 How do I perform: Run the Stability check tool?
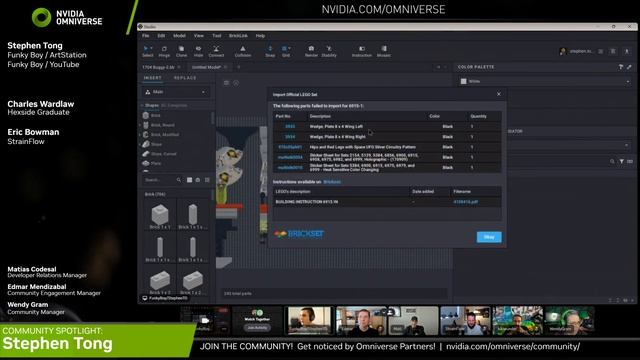click(x=329, y=51)
